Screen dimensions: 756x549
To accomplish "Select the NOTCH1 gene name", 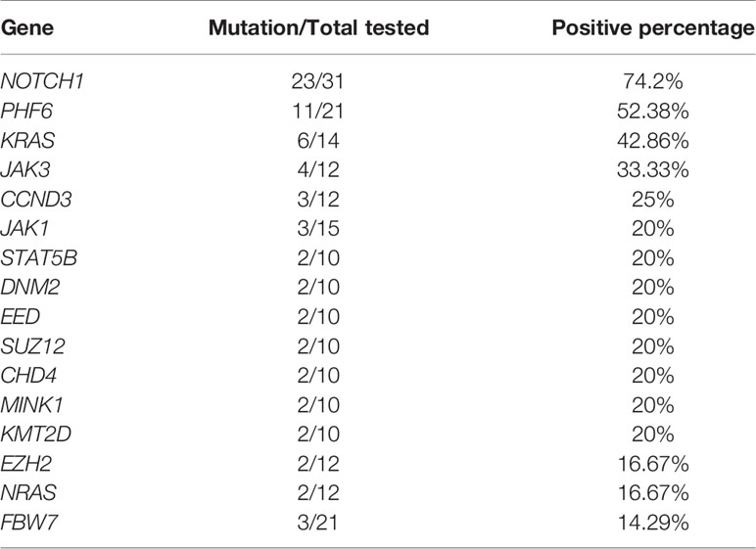I will (42, 81).
